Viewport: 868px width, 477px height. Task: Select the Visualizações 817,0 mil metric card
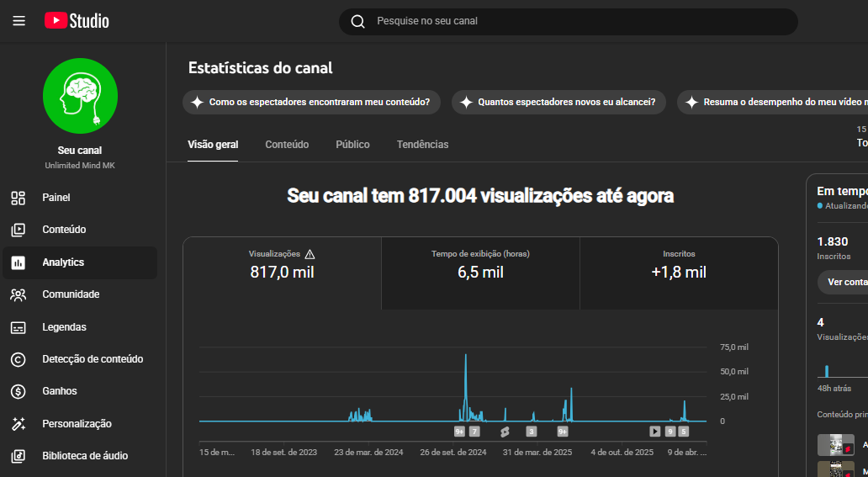pyautogui.click(x=283, y=273)
